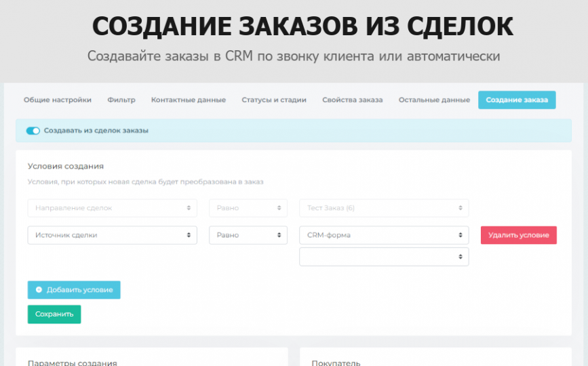Open the Направление сделок dropdown
This screenshot has height=366, width=588.
coord(112,208)
